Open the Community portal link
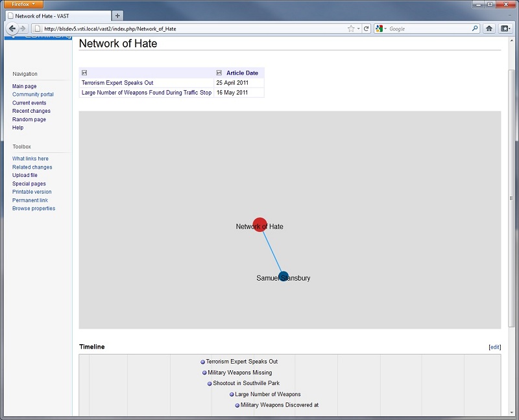 (x=33, y=95)
